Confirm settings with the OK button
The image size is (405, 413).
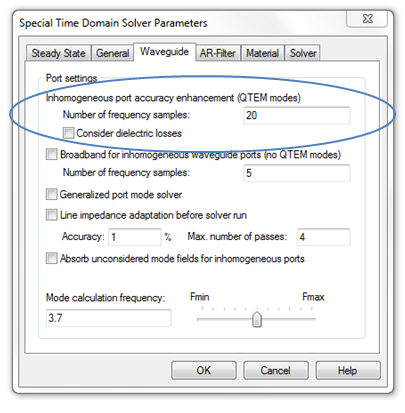pos(204,370)
